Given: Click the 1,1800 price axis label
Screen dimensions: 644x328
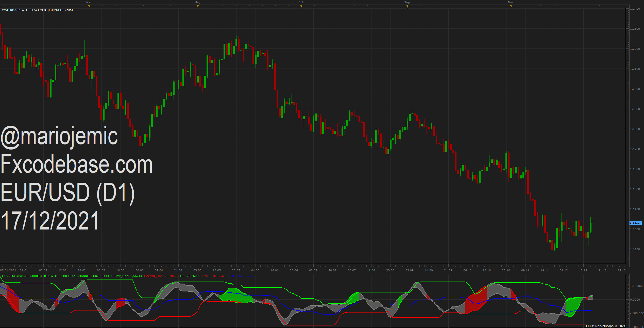Looking at the screenshot, I should pos(635,129).
